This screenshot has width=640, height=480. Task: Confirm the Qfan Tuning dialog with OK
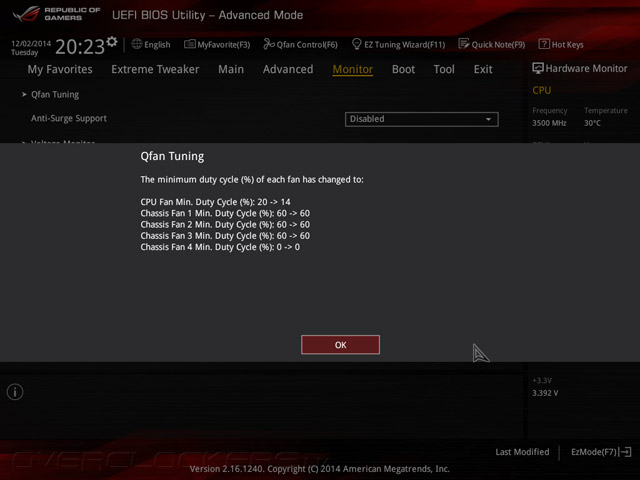[340, 345]
